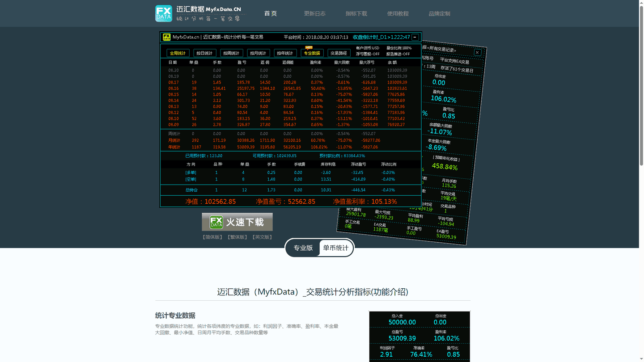Open the 更新日志 page

click(x=315, y=13)
